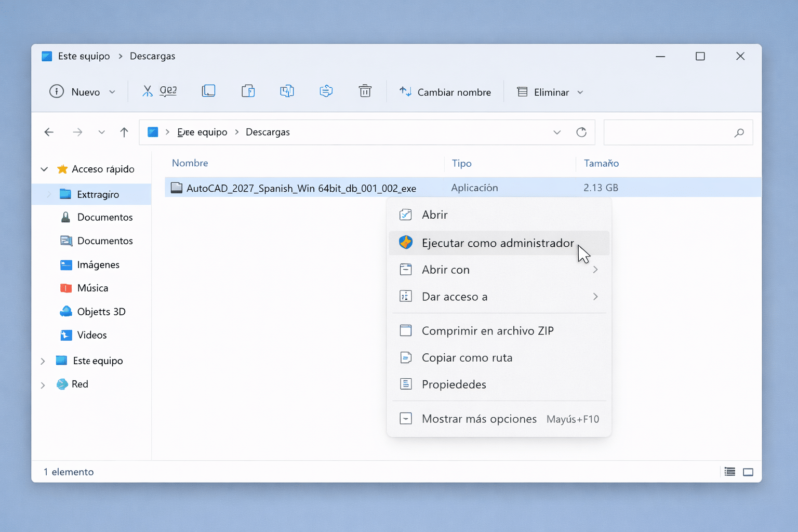Open the address bar history dropdown
798x532 pixels.
tap(557, 132)
